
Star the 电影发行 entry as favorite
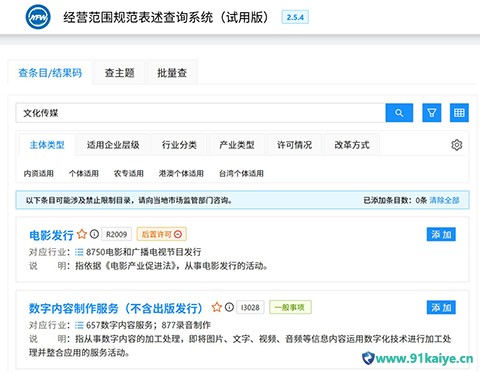tap(82, 234)
